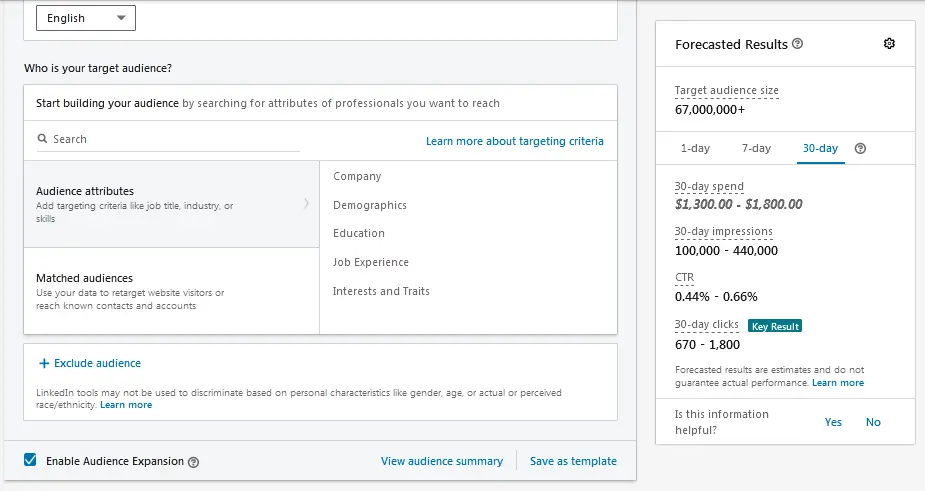Click View audience summary link
Viewport: 925px width, 491px height.
click(x=442, y=461)
